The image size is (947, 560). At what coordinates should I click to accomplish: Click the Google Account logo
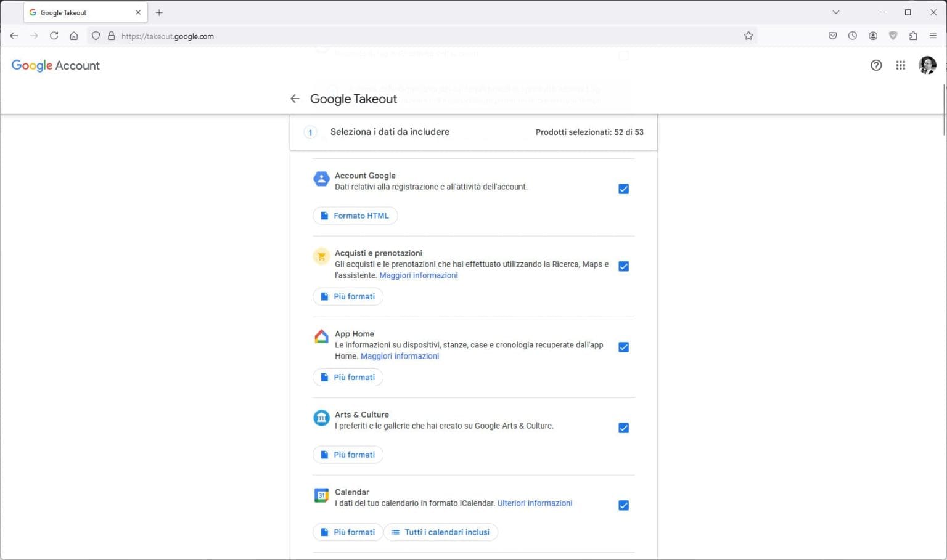click(x=55, y=65)
